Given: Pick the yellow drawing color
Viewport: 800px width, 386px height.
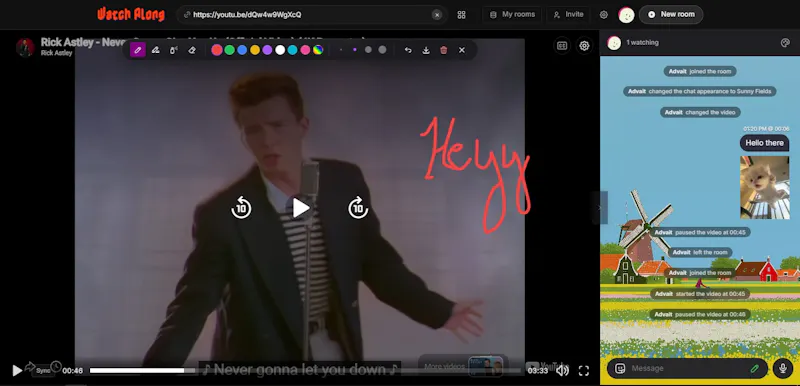Looking at the screenshot, I should (255, 50).
